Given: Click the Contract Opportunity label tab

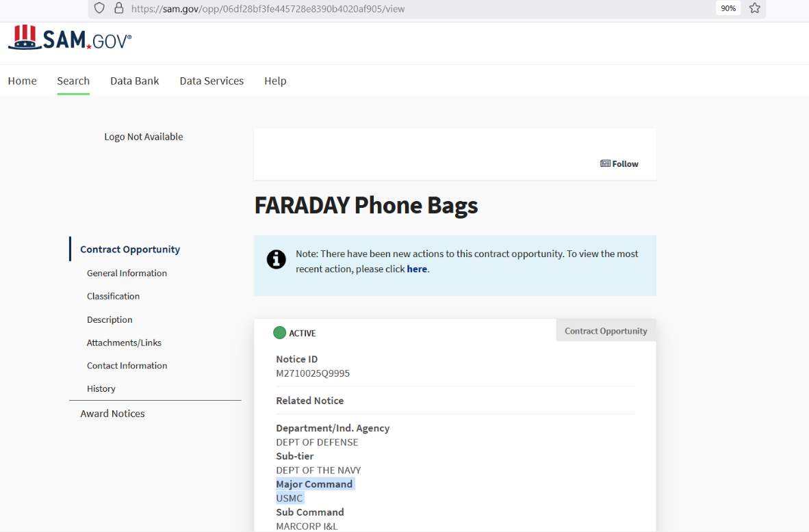Looking at the screenshot, I should pyautogui.click(x=606, y=331).
